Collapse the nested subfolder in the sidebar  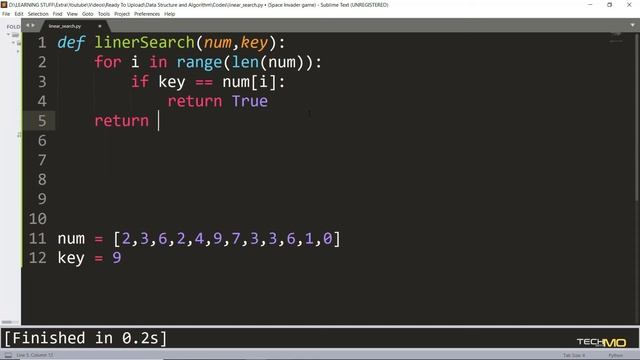click(13, 42)
